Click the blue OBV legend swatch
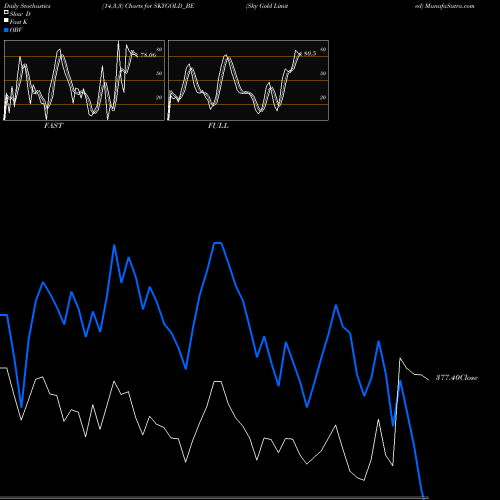The image size is (500, 500). click(x=6, y=30)
